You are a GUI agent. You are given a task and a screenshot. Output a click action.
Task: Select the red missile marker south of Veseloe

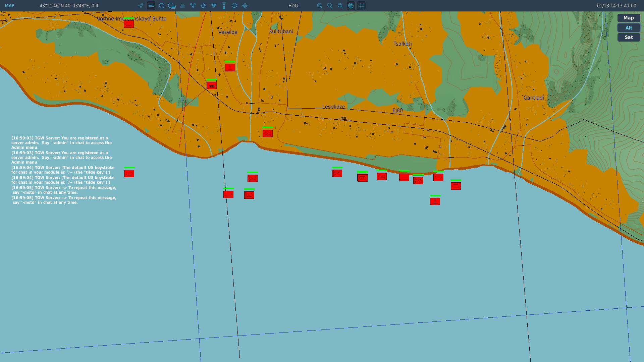click(x=230, y=67)
